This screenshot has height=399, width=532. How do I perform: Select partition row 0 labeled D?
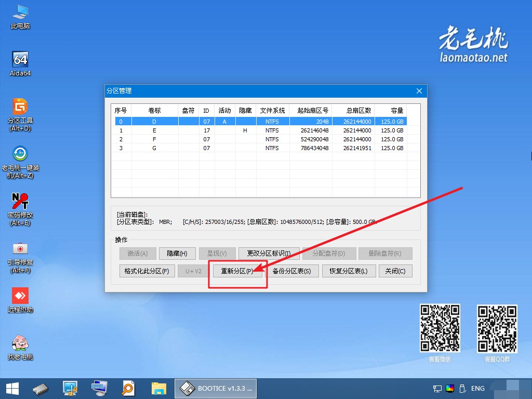[261, 122]
